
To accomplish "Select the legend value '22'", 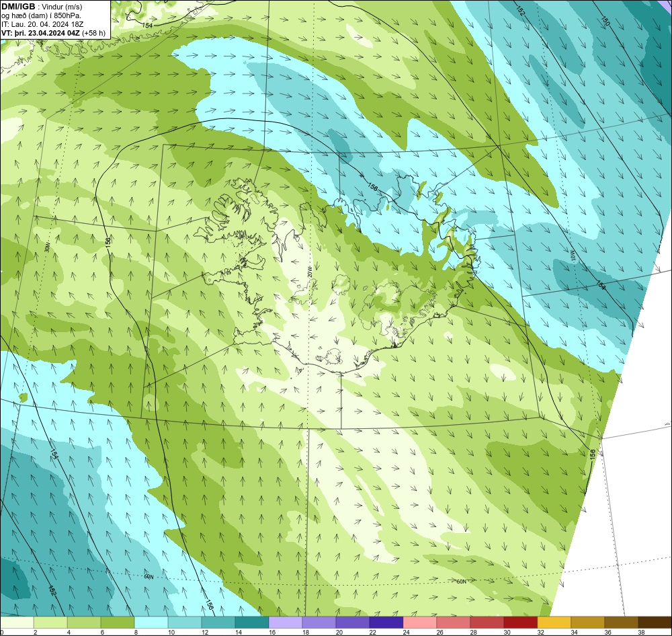I will click(372, 632).
